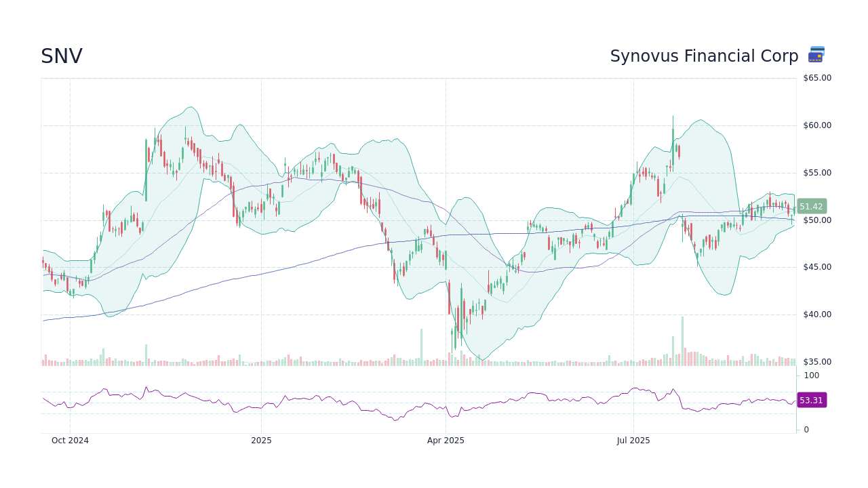The height and width of the screenshot is (488, 868).
Task: Select the Oct 2024 label on the time axis
Action: point(70,440)
